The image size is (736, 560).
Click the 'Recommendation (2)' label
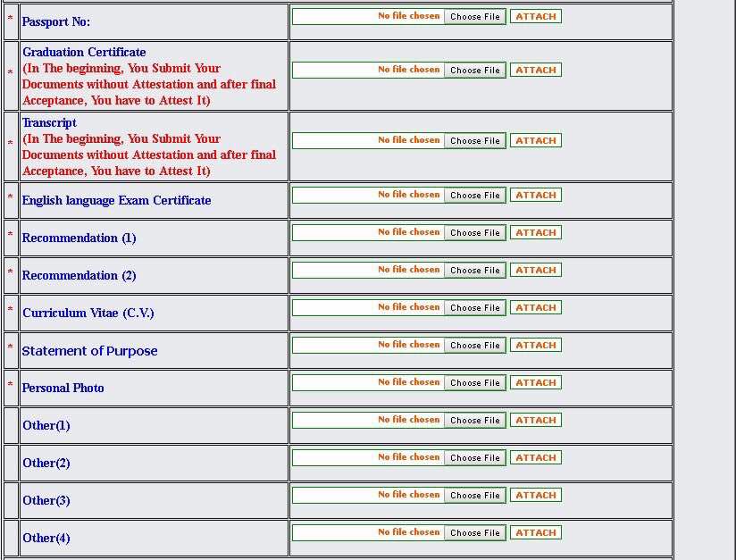[79, 276]
